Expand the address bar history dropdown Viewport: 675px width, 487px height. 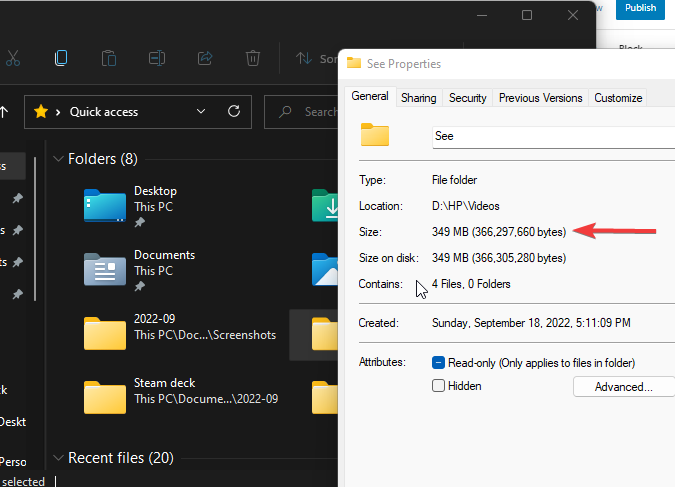(x=201, y=111)
